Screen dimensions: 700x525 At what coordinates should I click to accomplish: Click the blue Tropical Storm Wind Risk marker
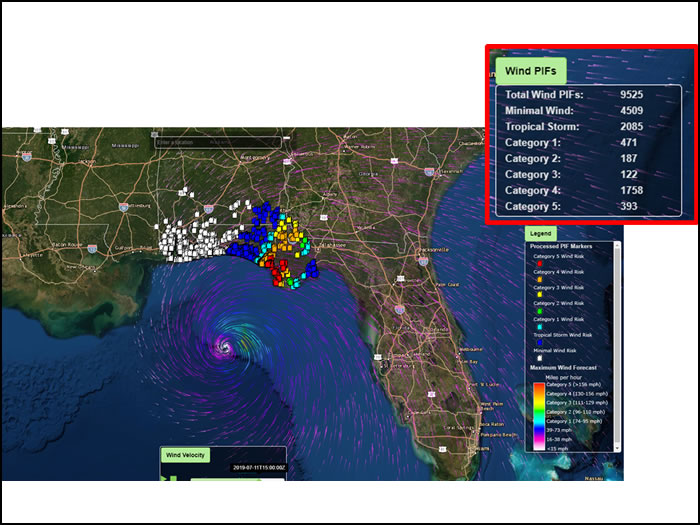tap(540, 342)
